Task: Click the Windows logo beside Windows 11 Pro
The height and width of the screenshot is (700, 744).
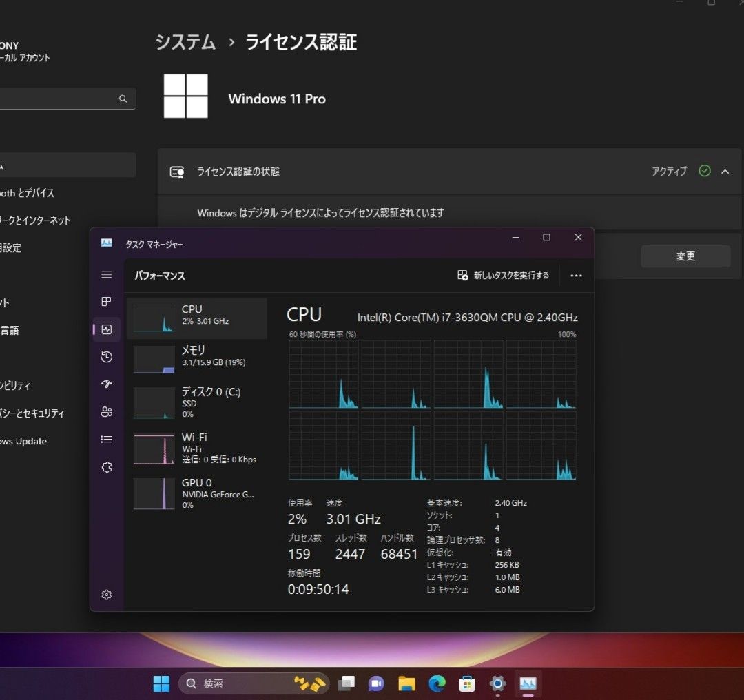Action: (185, 96)
